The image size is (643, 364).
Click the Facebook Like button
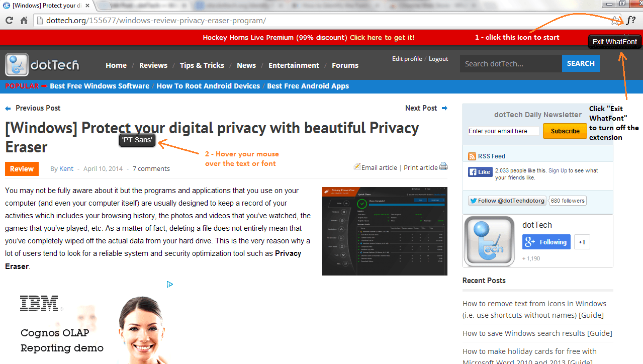tap(480, 172)
